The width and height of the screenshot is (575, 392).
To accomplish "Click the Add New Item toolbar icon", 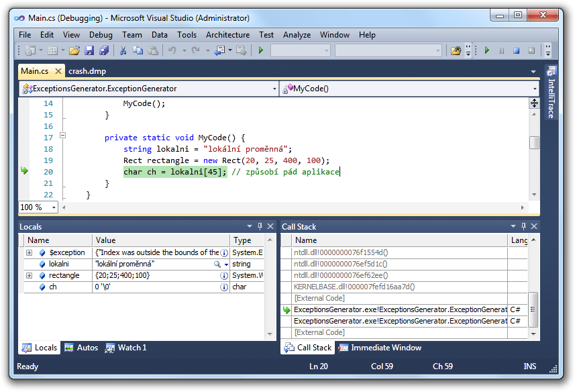I will 52,50.
